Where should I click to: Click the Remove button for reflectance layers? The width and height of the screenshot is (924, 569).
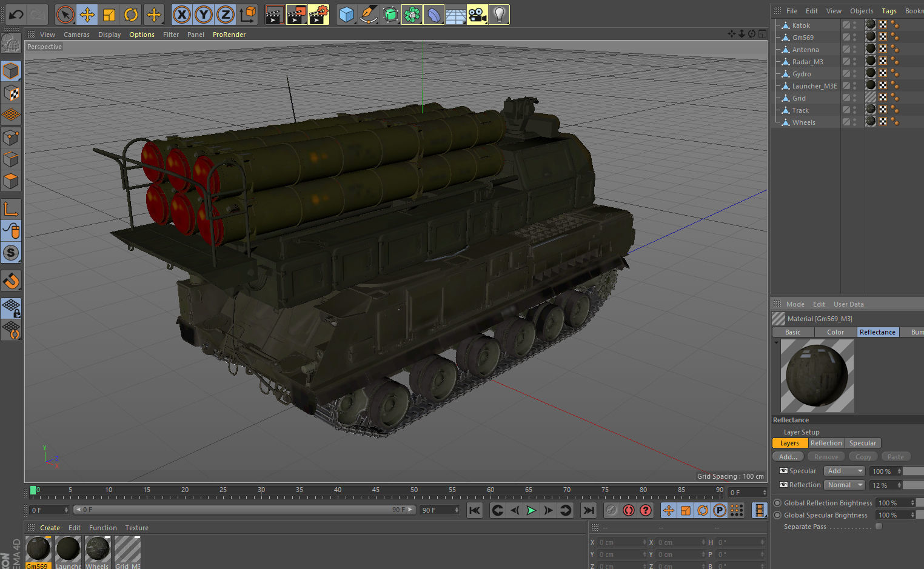pos(826,457)
